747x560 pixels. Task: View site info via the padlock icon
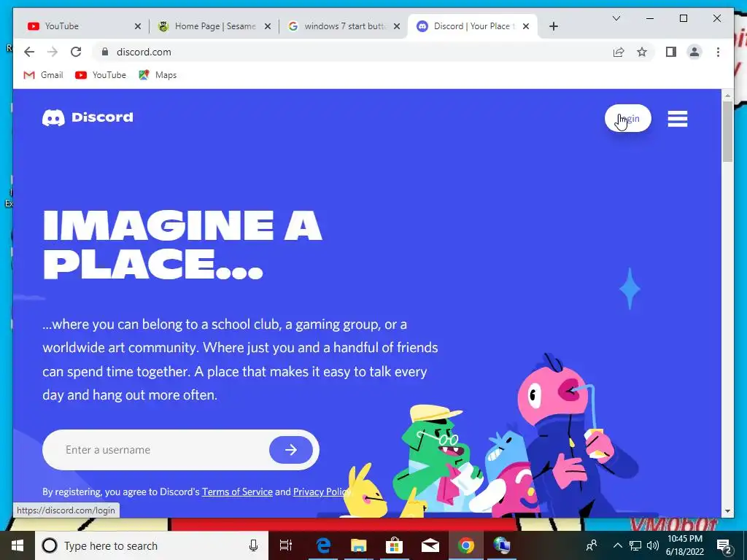(x=105, y=52)
